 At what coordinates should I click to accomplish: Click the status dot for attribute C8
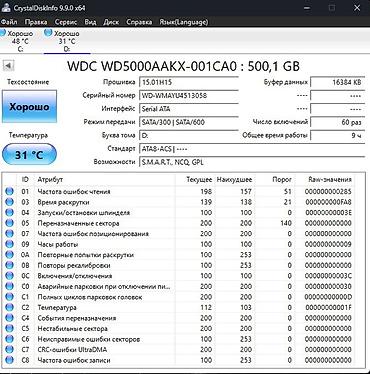[x=9, y=360]
